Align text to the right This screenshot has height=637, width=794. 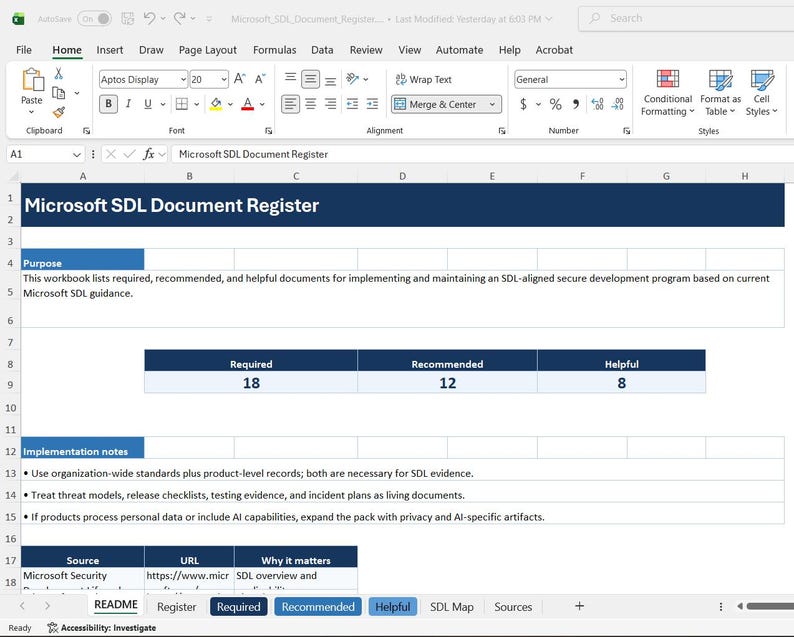(x=330, y=104)
